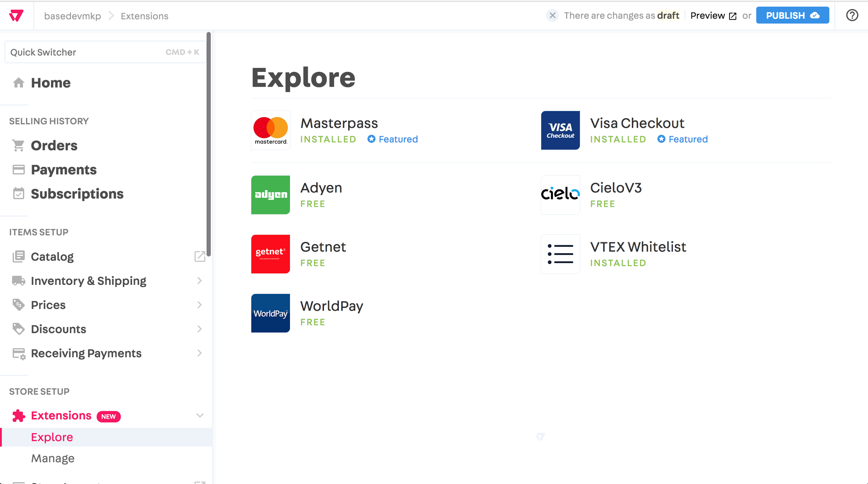Switch to the Manage tab under Extensions
The height and width of the screenshot is (484, 868).
coord(53,458)
